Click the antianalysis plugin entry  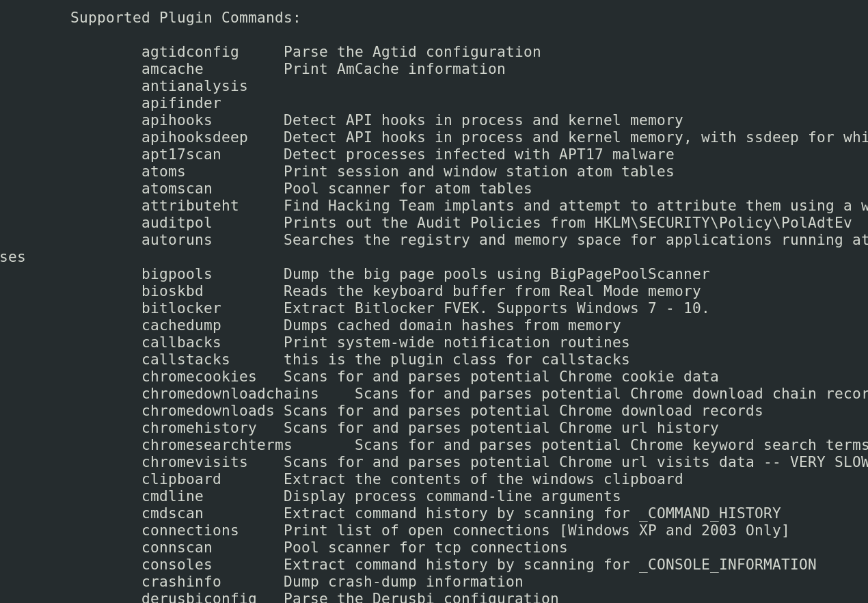pyautogui.click(x=194, y=86)
